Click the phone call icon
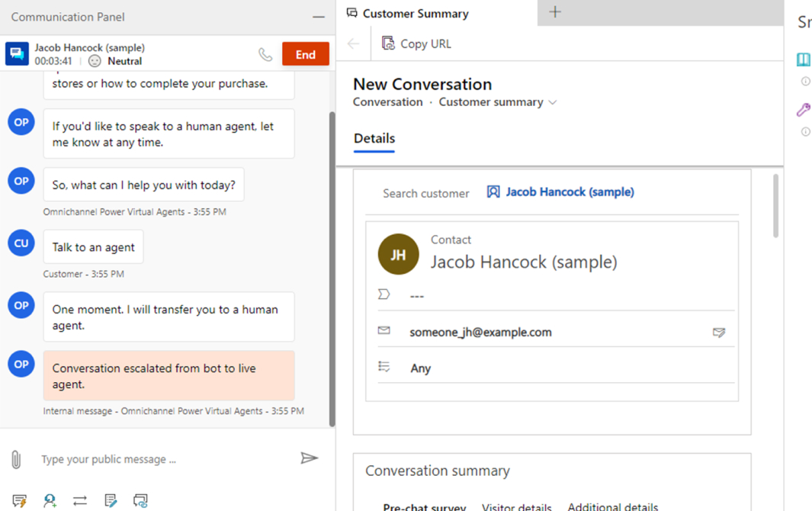Image resolution: width=812 pixels, height=511 pixels. point(265,54)
